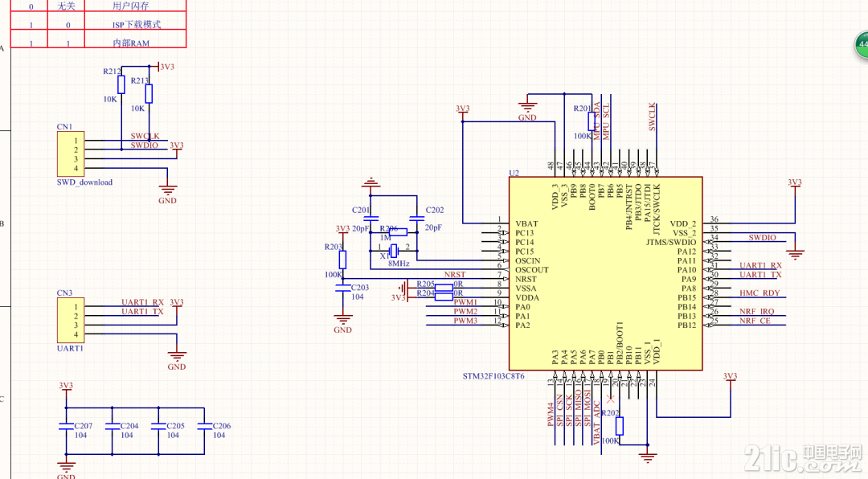Click the 'CN1' designator text

pos(64,127)
